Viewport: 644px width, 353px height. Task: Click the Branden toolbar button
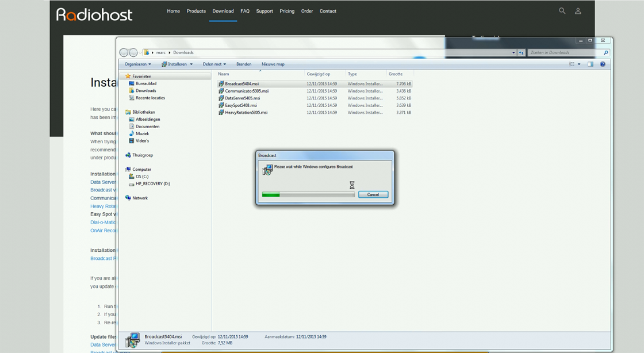[x=244, y=64]
